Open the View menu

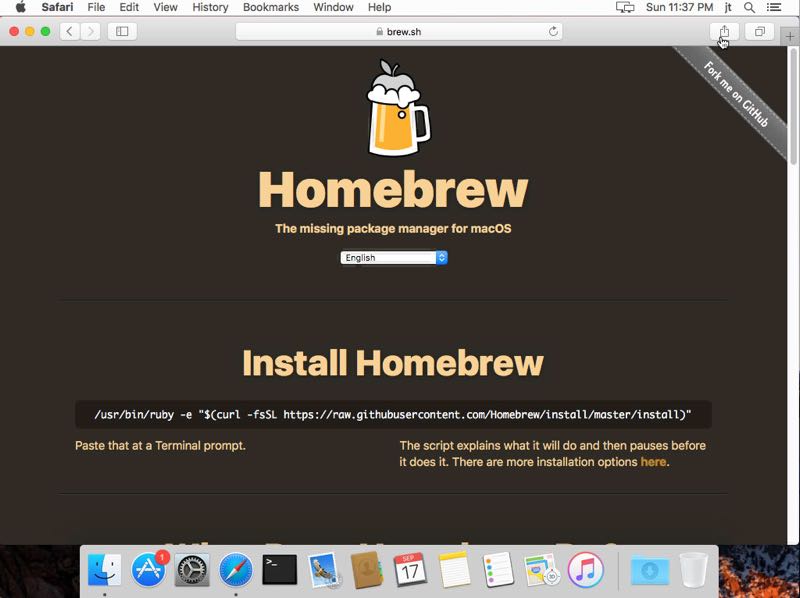point(165,7)
